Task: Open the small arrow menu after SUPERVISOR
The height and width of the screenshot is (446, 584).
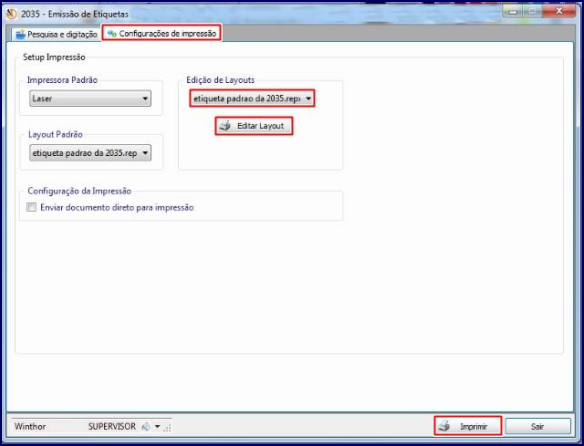Action: pyautogui.click(x=158, y=427)
